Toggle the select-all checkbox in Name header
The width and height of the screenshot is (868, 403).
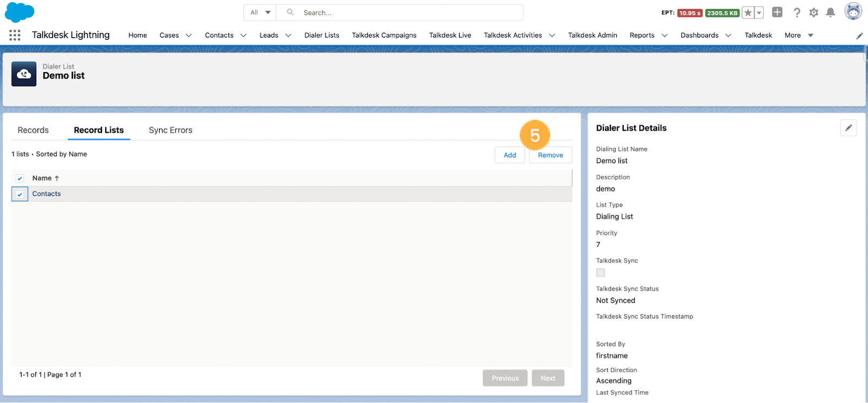pos(20,178)
